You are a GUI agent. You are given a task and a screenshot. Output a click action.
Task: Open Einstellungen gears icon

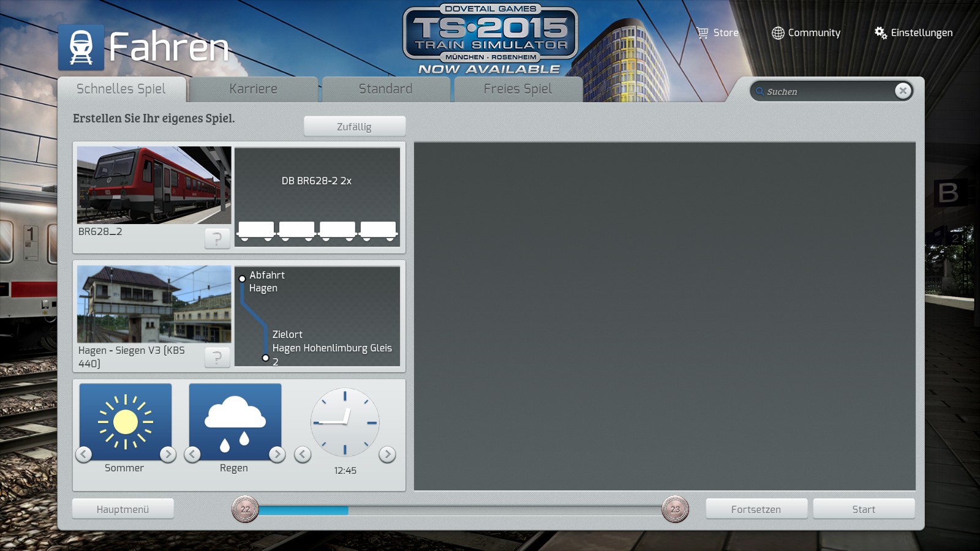tap(880, 33)
